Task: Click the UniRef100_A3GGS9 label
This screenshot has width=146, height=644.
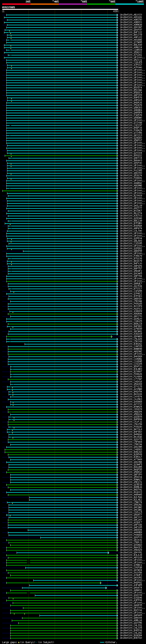Action: (x=131, y=334)
